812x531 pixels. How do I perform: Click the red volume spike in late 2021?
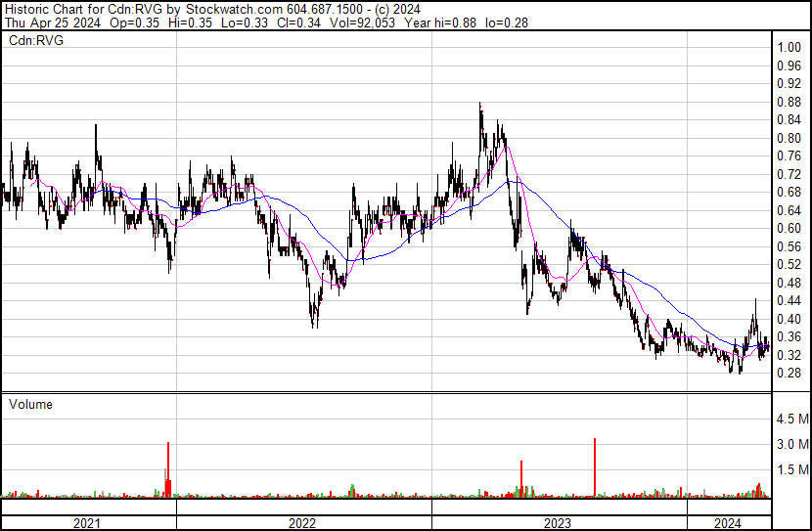tap(168, 470)
